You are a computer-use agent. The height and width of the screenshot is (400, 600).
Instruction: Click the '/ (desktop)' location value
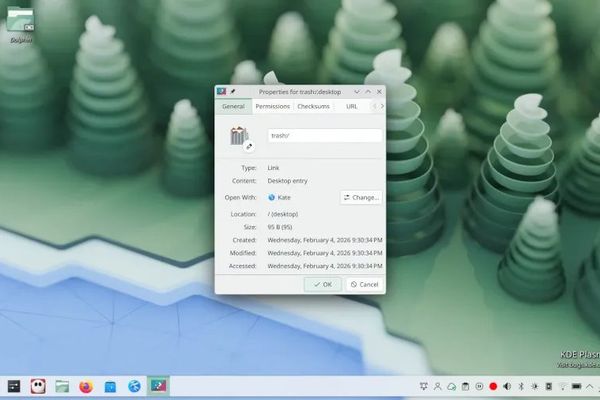click(283, 214)
